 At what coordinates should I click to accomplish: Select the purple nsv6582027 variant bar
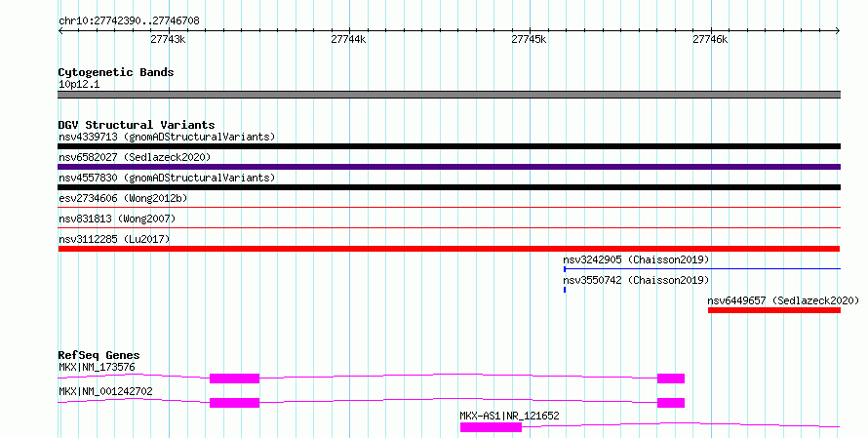tap(449, 167)
